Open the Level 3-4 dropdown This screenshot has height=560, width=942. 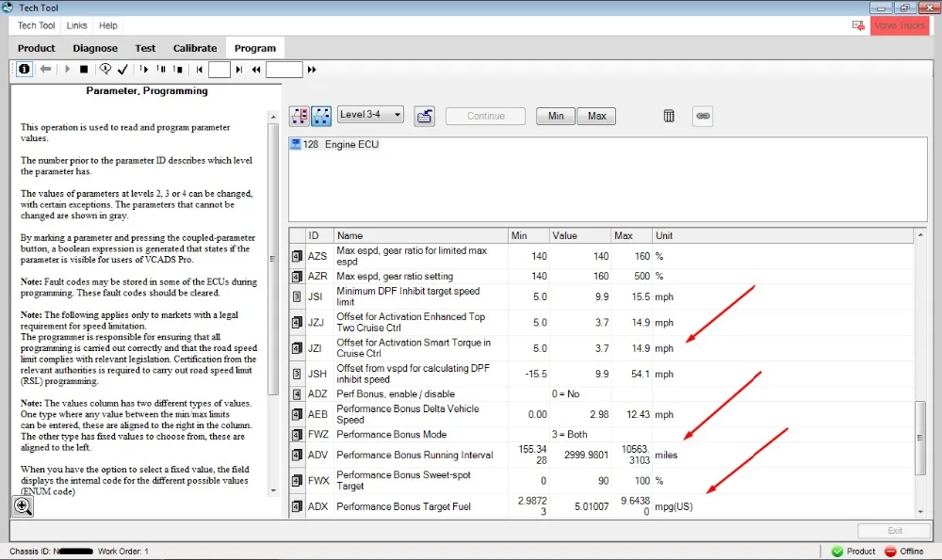[x=370, y=115]
